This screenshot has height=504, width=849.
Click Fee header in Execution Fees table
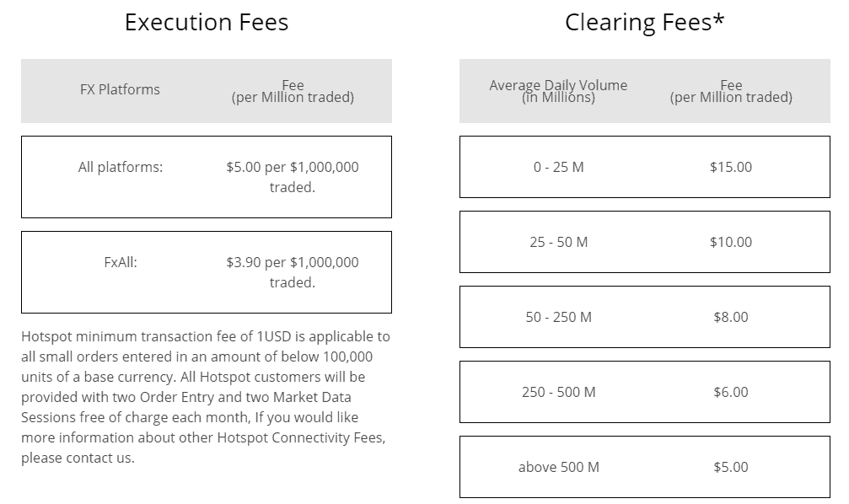(293, 91)
